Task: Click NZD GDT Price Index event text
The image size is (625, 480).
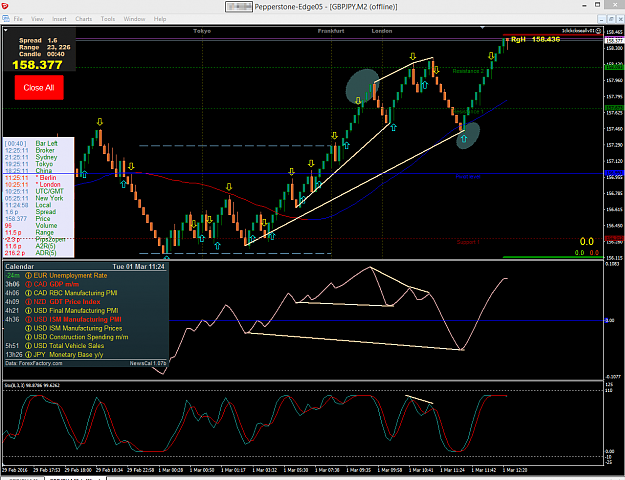Action: click(x=67, y=302)
